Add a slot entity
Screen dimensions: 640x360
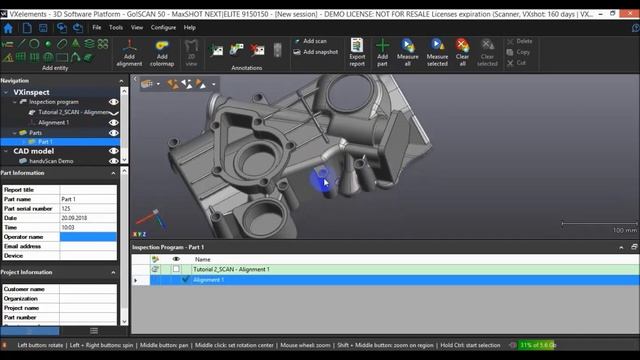point(62,43)
